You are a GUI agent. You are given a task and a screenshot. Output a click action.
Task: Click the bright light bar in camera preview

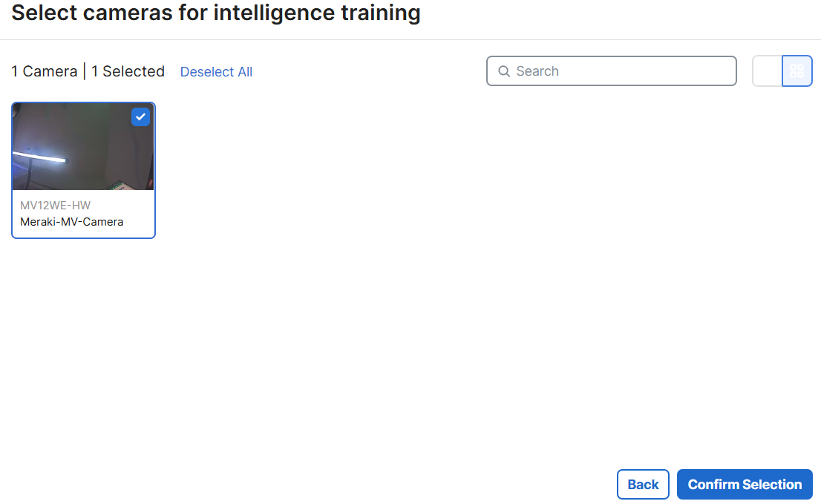click(40, 157)
